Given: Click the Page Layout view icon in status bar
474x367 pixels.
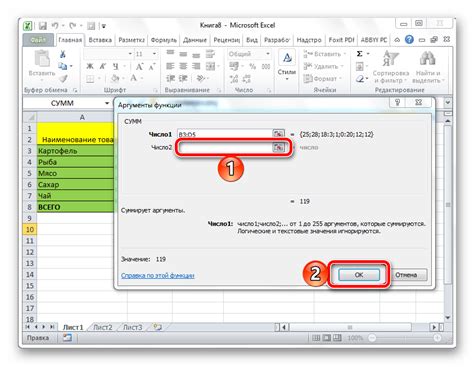Looking at the screenshot, I should tap(326, 338).
